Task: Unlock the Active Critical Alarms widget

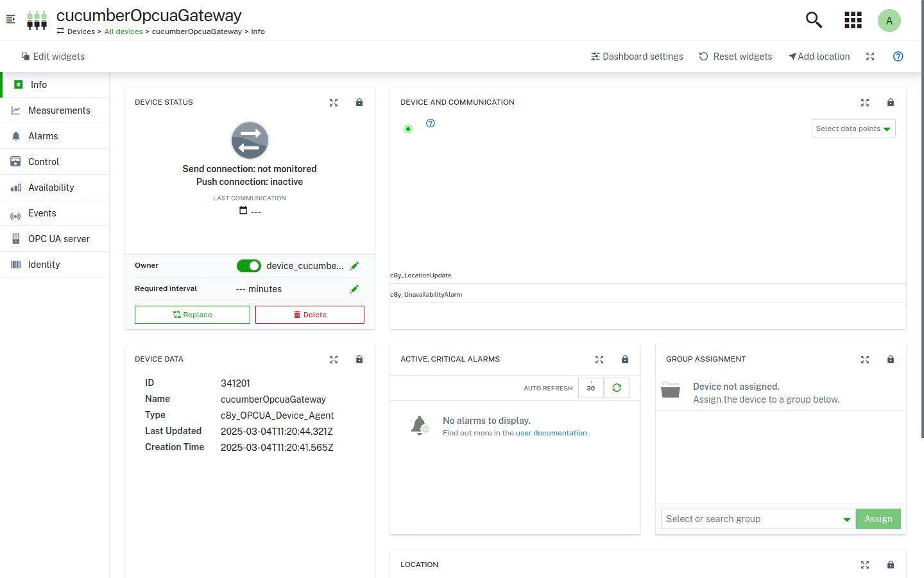Action: point(624,360)
